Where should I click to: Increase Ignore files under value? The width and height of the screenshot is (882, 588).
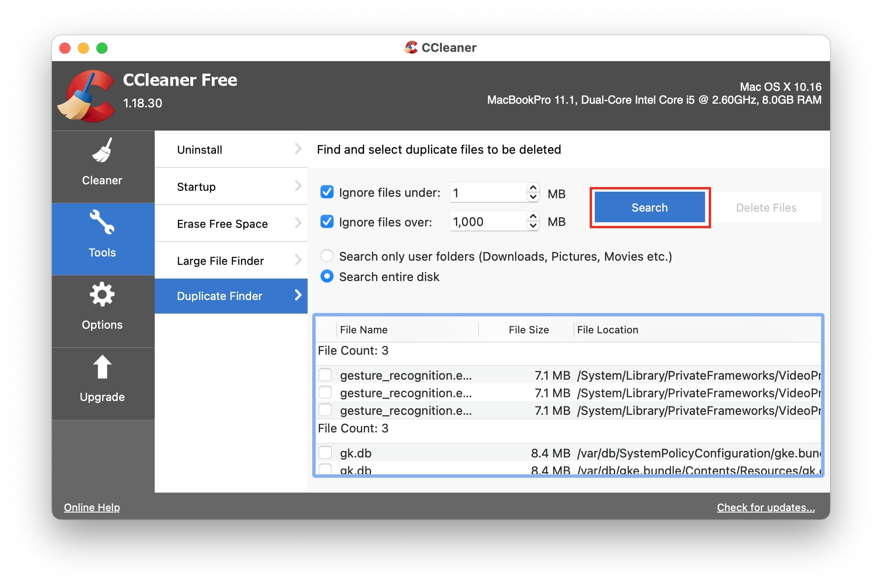[533, 188]
